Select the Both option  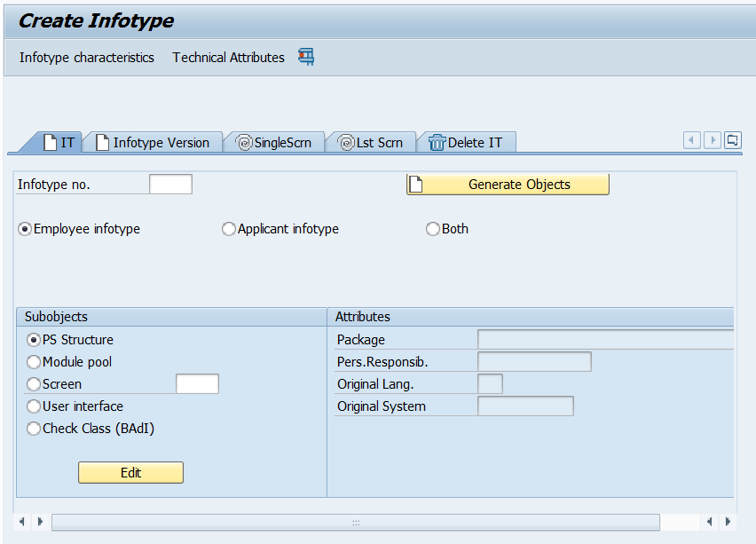click(432, 229)
